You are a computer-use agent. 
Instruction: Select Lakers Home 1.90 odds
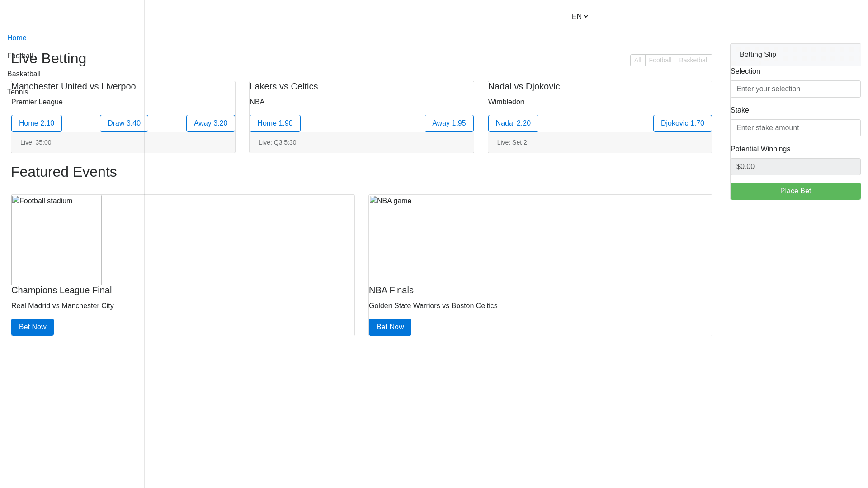(x=275, y=123)
